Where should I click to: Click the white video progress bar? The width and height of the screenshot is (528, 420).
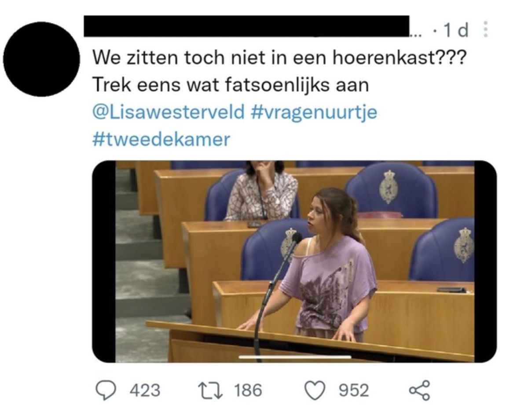[x=295, y=357]
